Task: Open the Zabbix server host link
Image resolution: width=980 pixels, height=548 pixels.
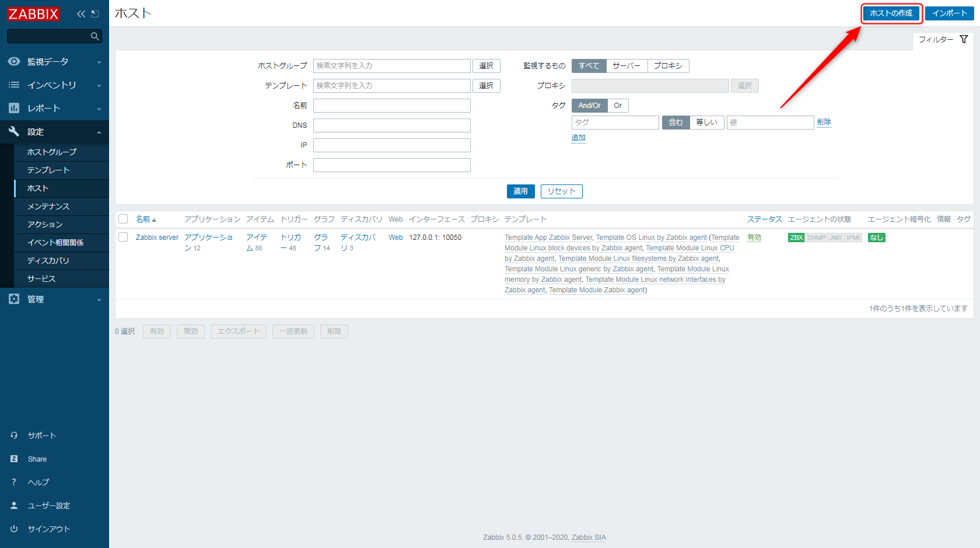Action: [157, 238]
